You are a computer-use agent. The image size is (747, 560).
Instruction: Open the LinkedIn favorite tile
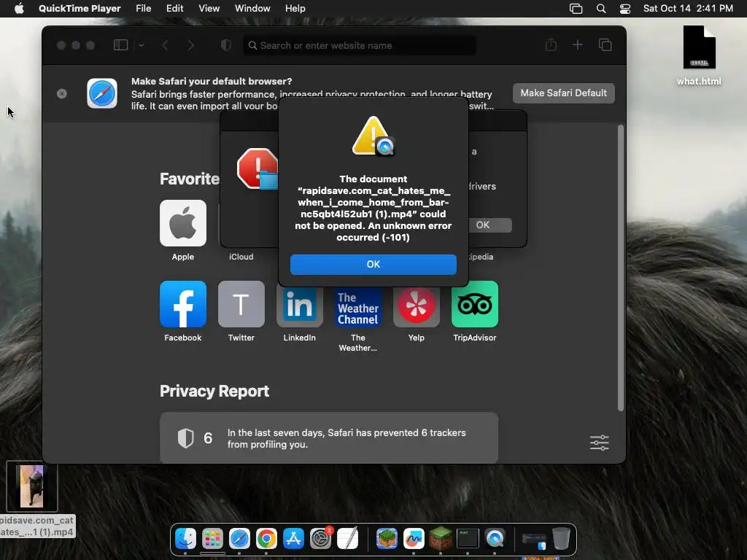point(300,307)
